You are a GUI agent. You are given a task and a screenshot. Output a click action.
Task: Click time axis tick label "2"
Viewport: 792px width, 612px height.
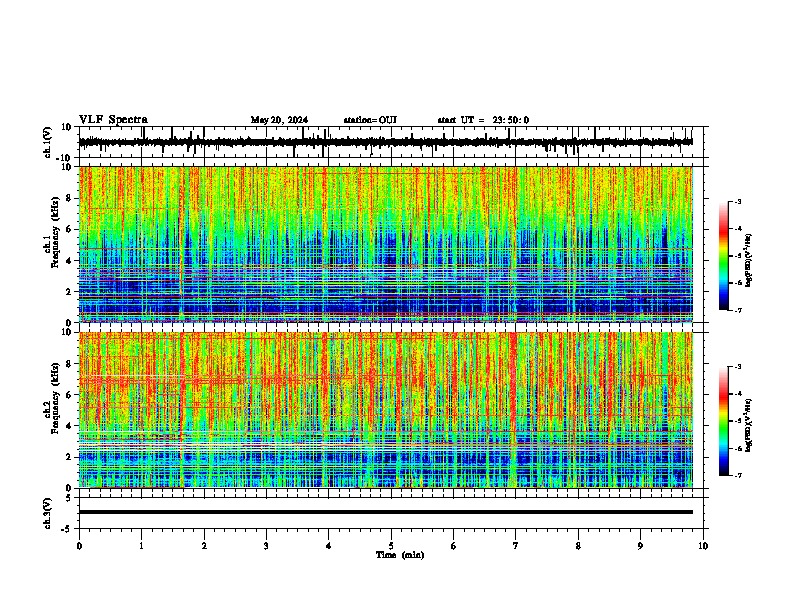pyautogui.click(x=204, y=546)
